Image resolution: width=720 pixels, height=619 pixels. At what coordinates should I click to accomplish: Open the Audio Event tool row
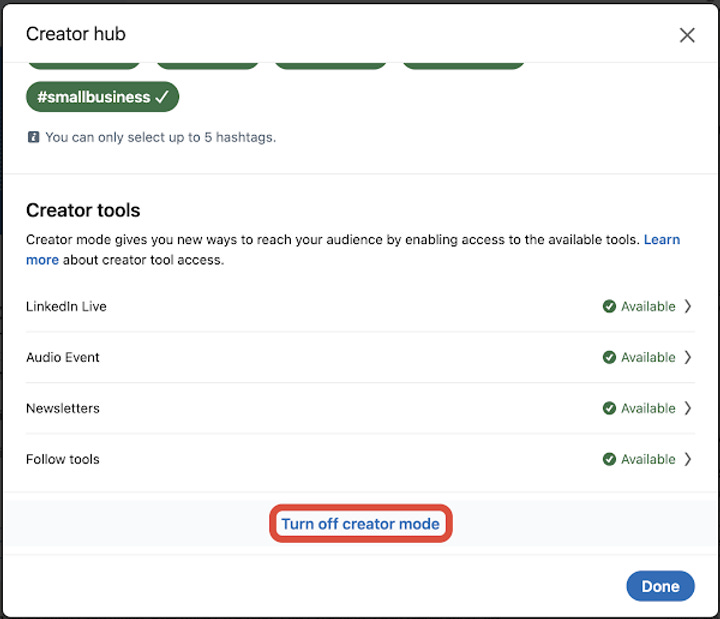(x=360, y=357)
